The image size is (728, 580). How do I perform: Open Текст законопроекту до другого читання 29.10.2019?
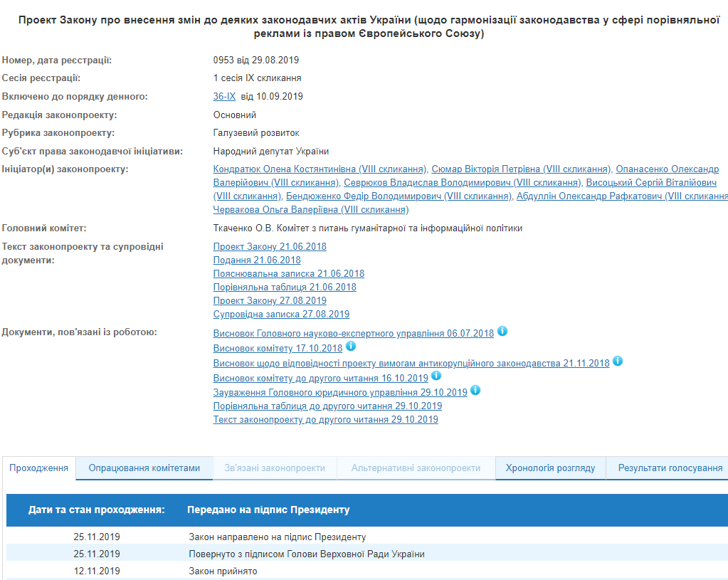tap(327, 418)
